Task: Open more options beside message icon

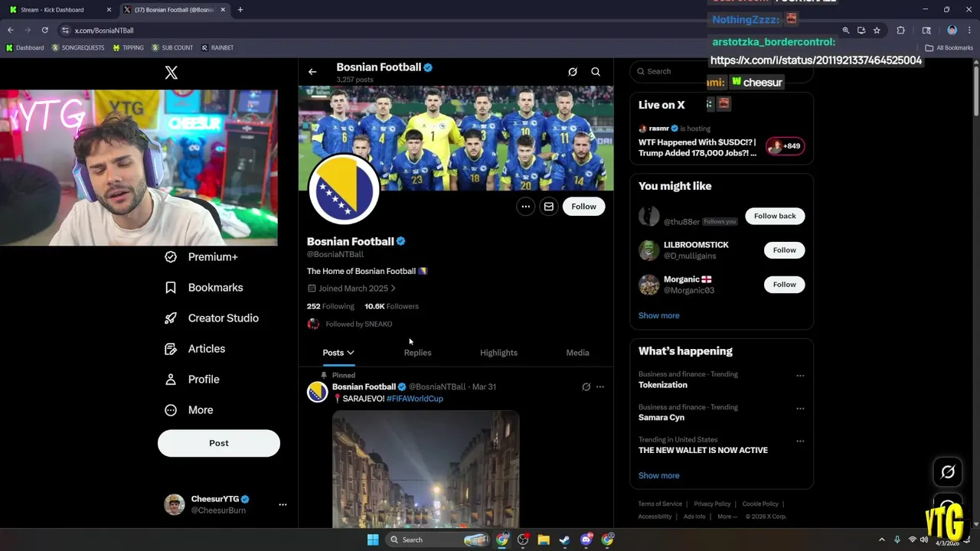Action: point(525,207)
